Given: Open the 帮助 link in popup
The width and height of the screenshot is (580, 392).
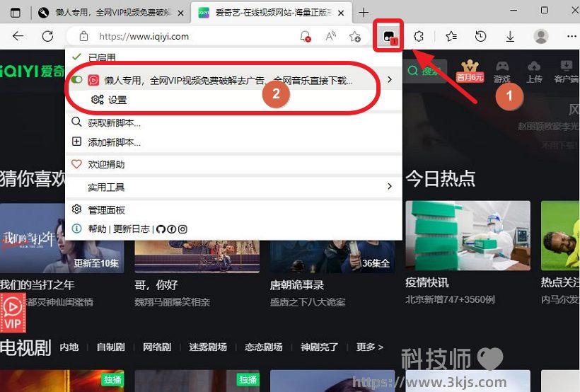Looking at the screenshot, I should click(x=98, y=229).
